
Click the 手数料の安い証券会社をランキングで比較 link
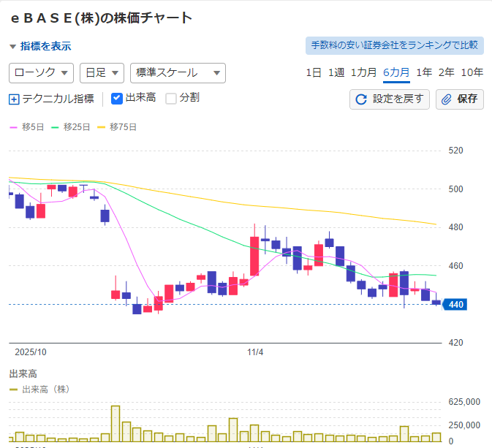pos(394,45)
